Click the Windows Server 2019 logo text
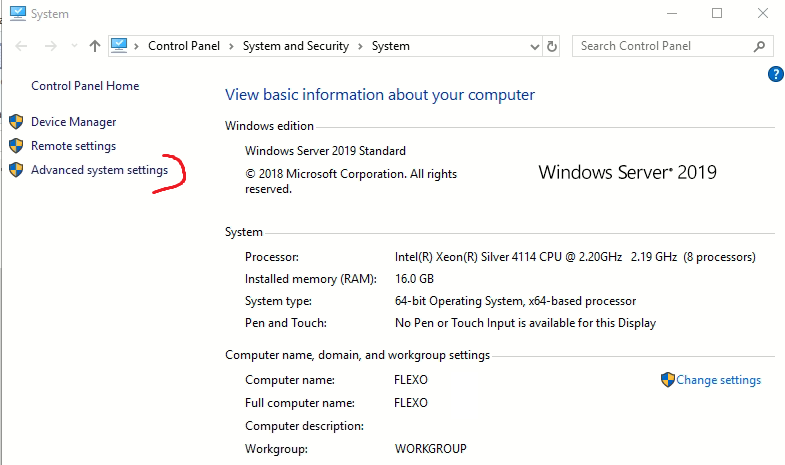The image size is (785, 465). [627, 173]
